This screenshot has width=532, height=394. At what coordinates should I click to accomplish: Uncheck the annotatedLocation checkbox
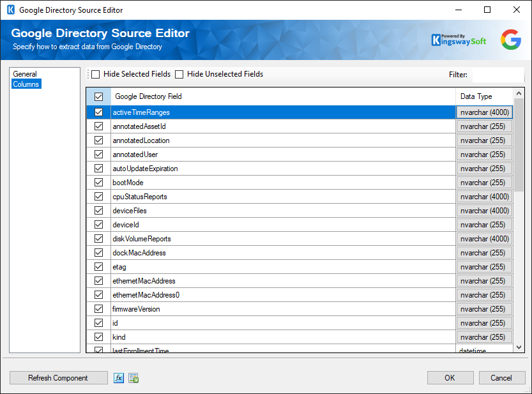(99, 140)
